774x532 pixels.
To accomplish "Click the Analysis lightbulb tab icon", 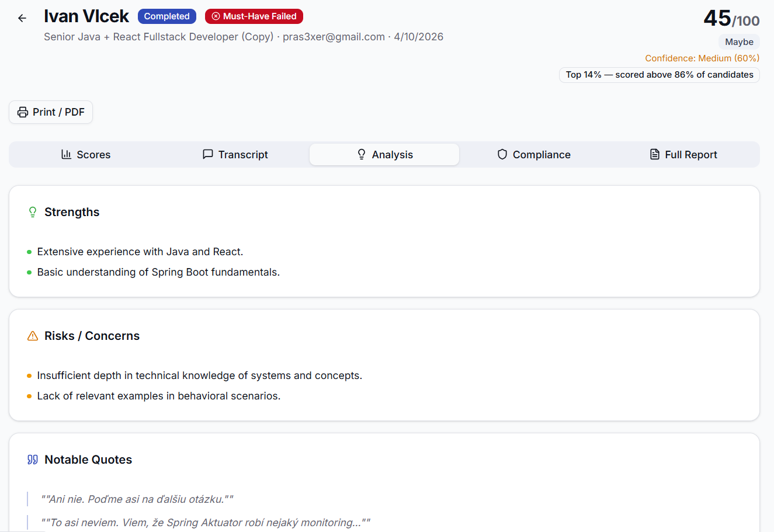I will [x=362, y=154].
